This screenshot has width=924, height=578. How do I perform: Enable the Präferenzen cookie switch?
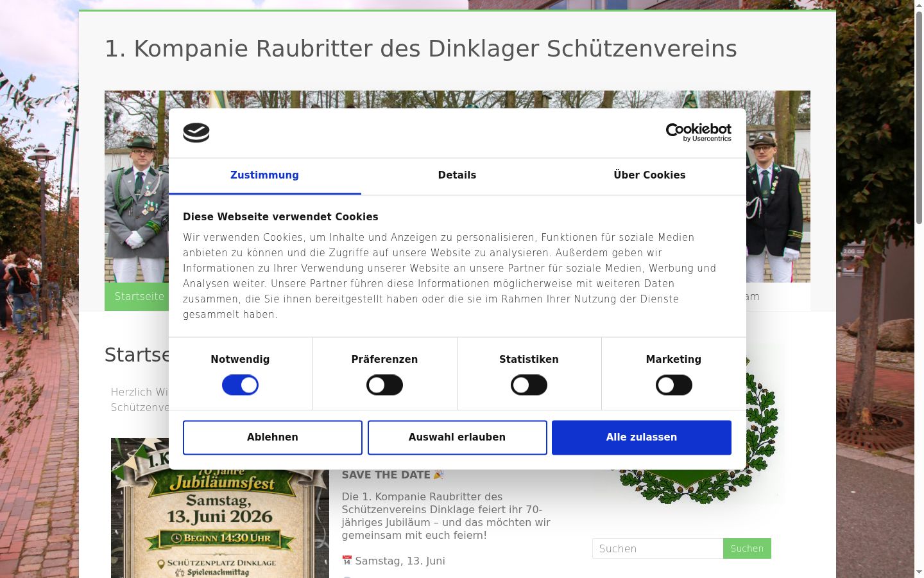point(384,385)
